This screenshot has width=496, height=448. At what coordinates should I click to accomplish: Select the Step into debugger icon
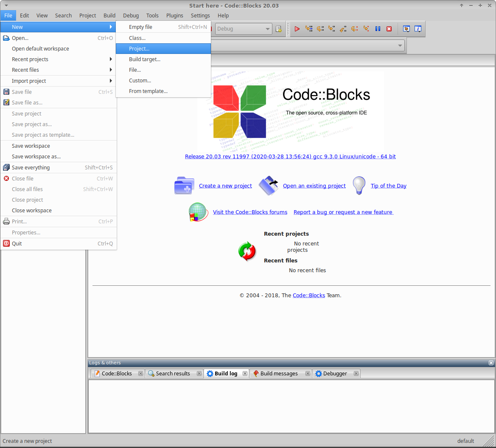(x=331, y=28)
